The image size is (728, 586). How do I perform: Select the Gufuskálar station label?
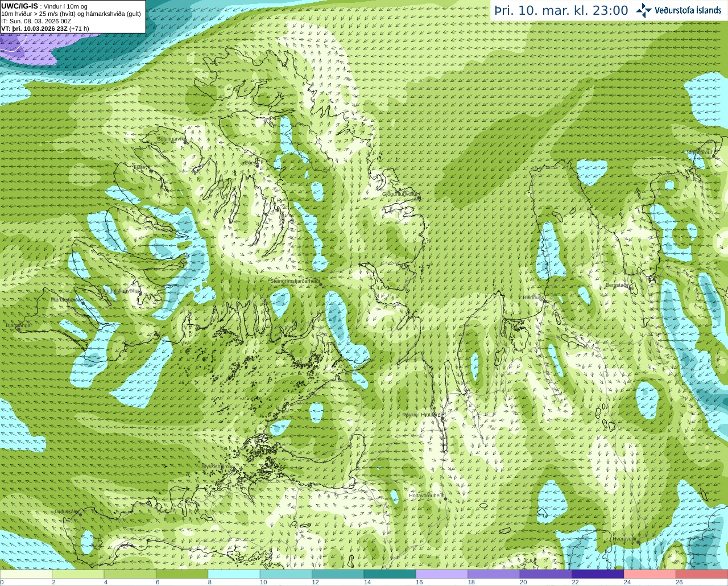[x=67, y=511]
